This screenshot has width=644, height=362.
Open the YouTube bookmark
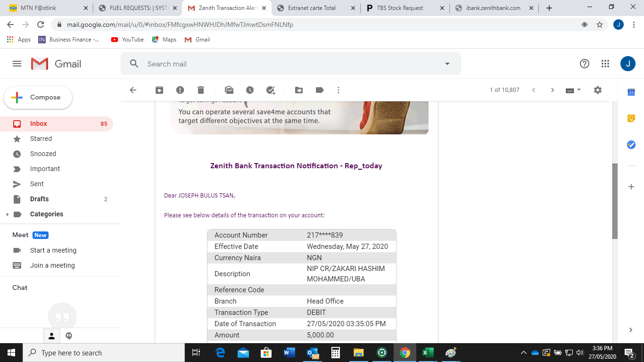[127, 40]
